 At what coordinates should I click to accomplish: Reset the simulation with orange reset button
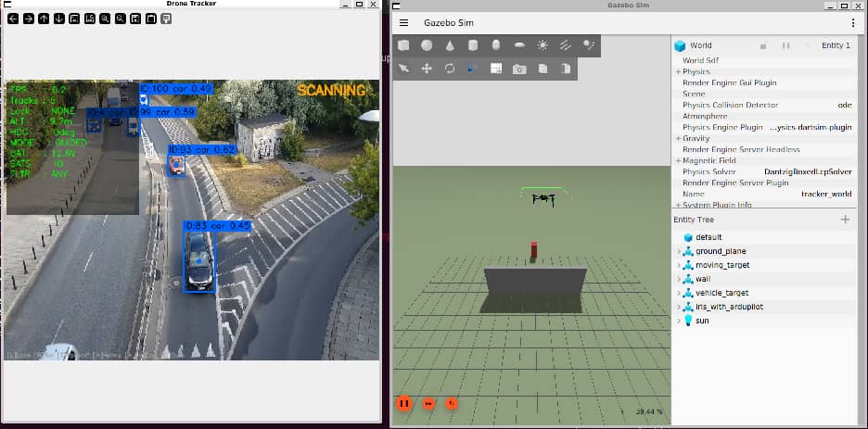point(452,404)
